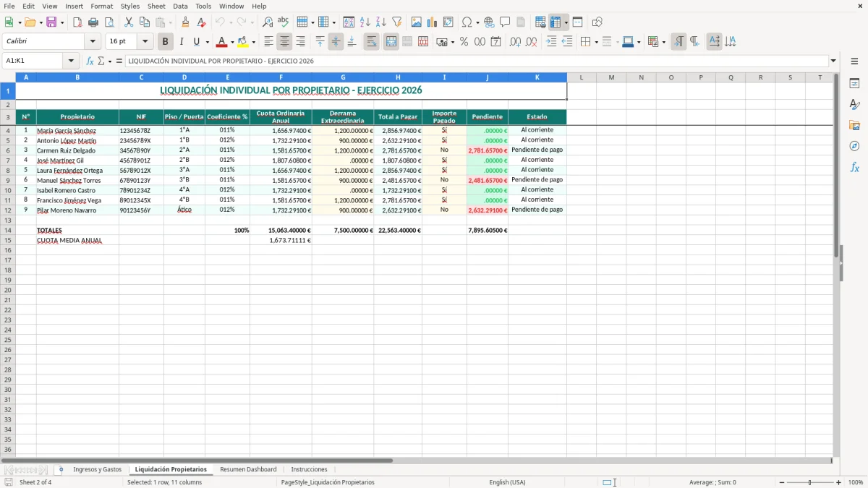Toggle Merge and Center Cells
Image resolution: width=868 pixels, height=488 pixels.
click(391, 42)
